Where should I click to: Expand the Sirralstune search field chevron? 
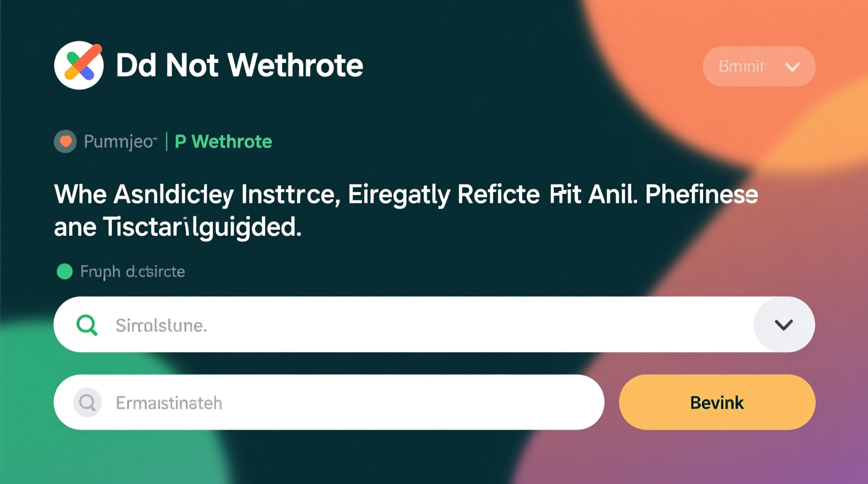click(783, 325)
